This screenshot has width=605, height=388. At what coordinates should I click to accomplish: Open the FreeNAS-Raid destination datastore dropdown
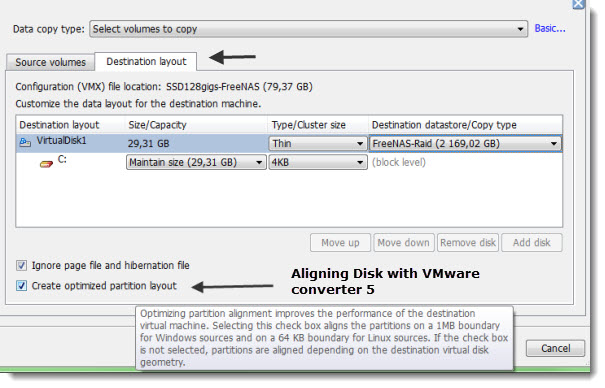tap(465, 143)
